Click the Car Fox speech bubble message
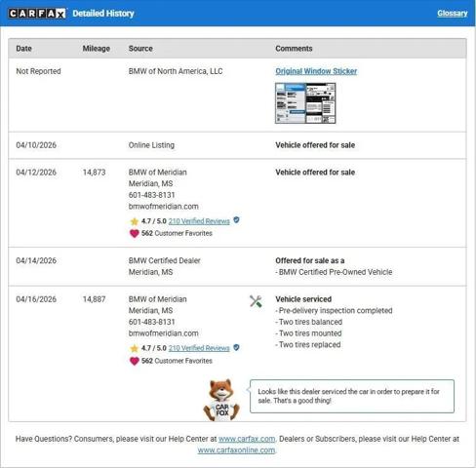 click(352, 396)
